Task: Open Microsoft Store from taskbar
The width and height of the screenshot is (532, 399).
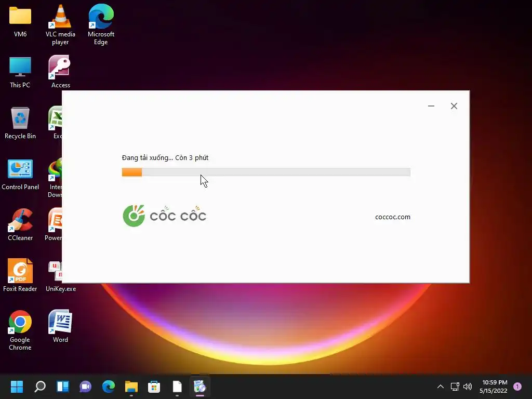Action: pyautogui.click(x=154, y=387)
